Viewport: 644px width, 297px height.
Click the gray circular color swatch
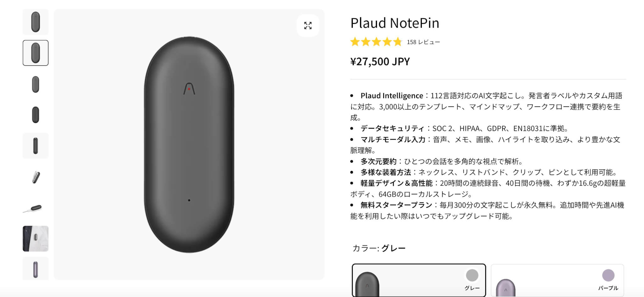(x=472, y=275)
